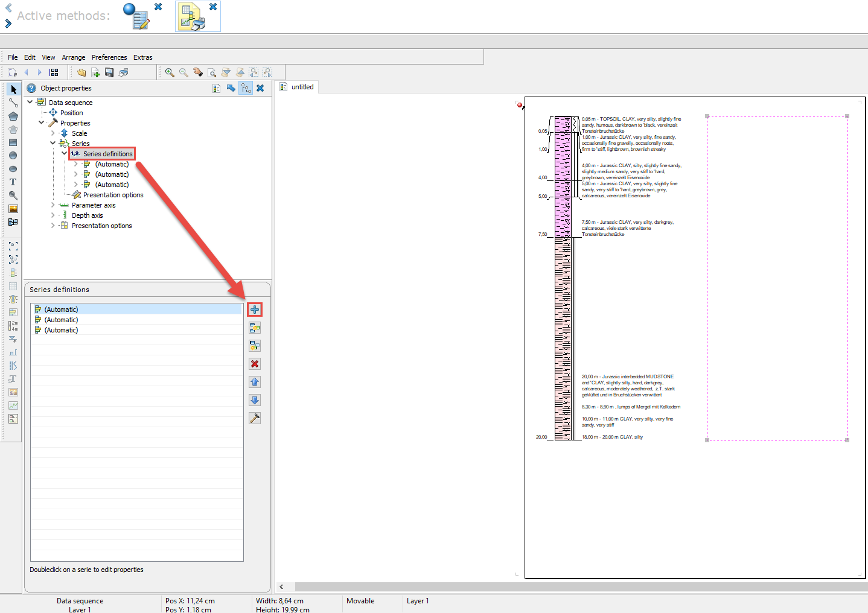
Task: Collapse the Series definitions node
Action: 65,153
